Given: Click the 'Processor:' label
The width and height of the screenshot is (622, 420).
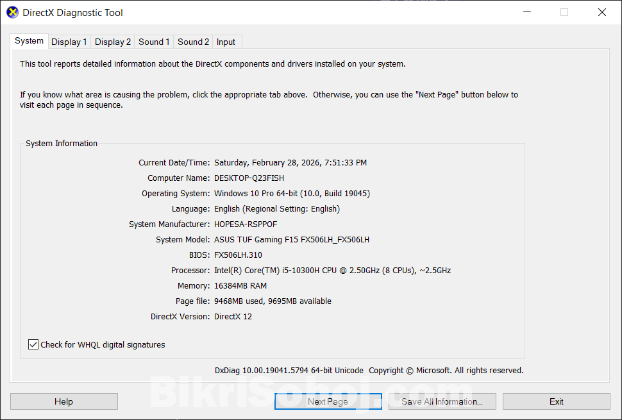Looking at the screenshot, I should (190, 270).
